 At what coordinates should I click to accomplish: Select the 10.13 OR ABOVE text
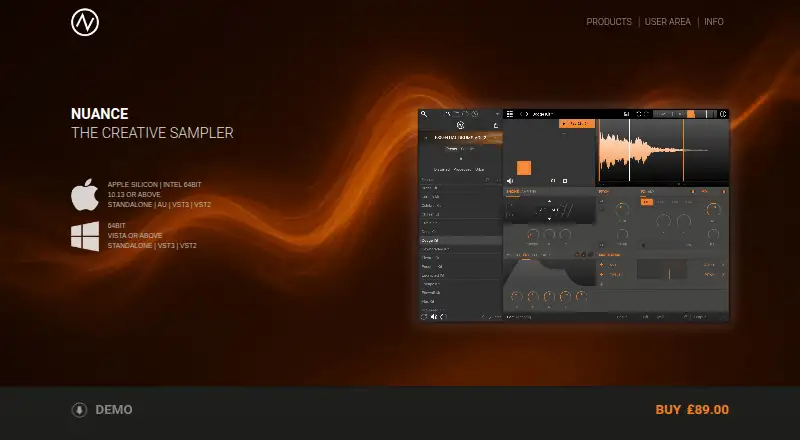click(134, 194)
